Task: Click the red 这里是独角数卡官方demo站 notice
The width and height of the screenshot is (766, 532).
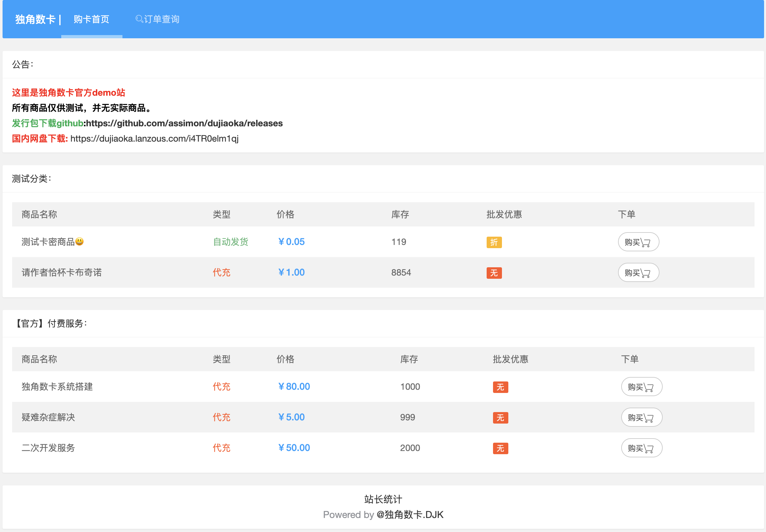Action: point(69,93)
